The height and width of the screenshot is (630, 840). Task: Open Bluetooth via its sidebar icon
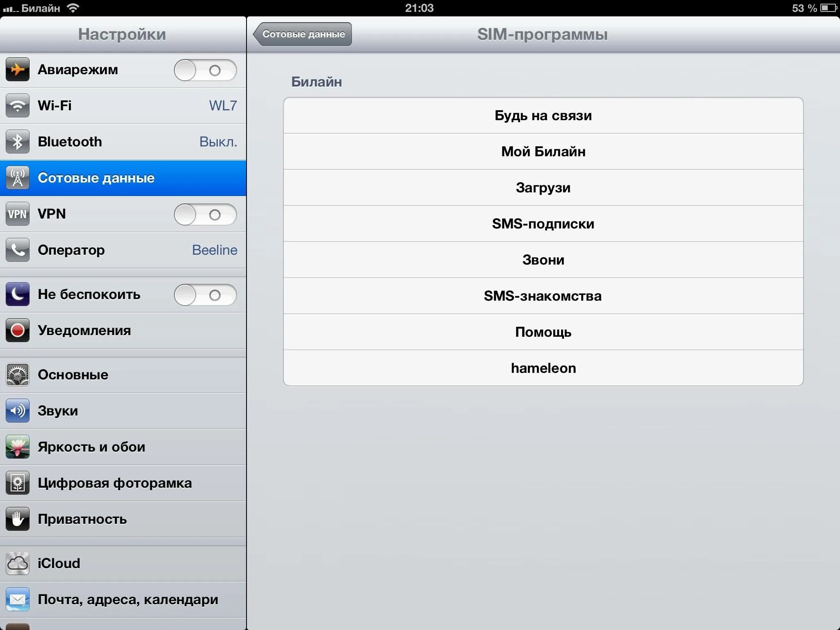17,142
